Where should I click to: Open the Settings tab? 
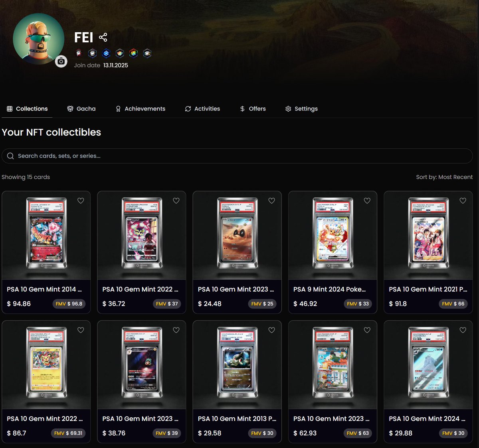point(301,109)
